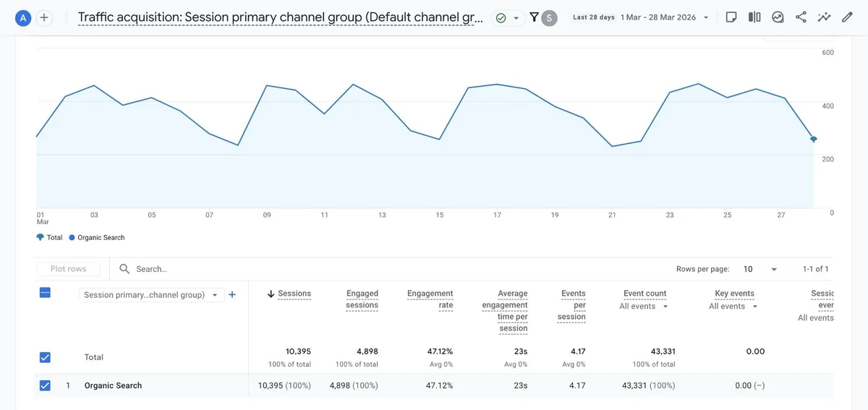Click the report title Traffic acquisition
Image resolution: width=868 pixels, height=410 pixels.
[280, 18]
